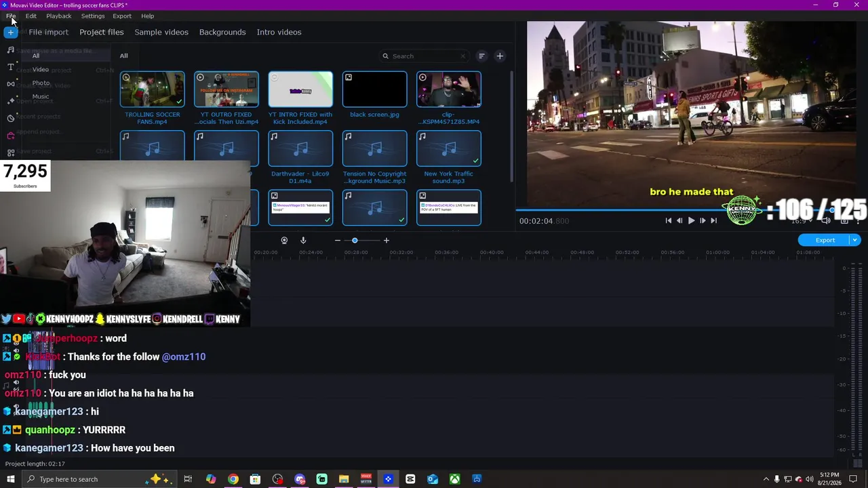
Task: Select the Darthvader - Lilco9 D1.m4a audio file
Action: (300, 148)
